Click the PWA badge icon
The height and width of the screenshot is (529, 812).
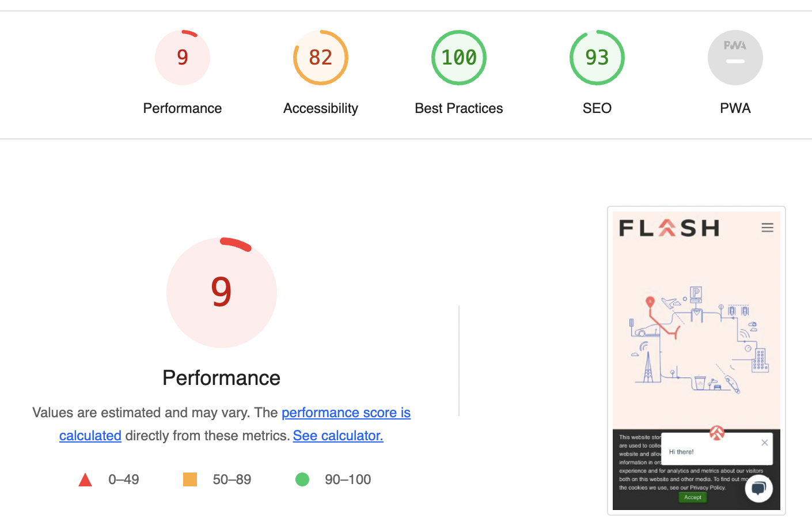[735, 58]
